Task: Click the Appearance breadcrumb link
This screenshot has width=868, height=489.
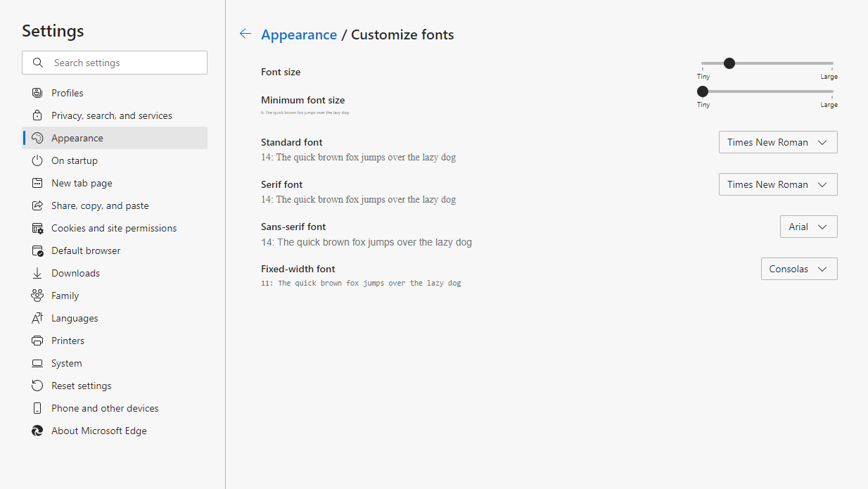Action: pyautogui.click(x=299, y=34)
